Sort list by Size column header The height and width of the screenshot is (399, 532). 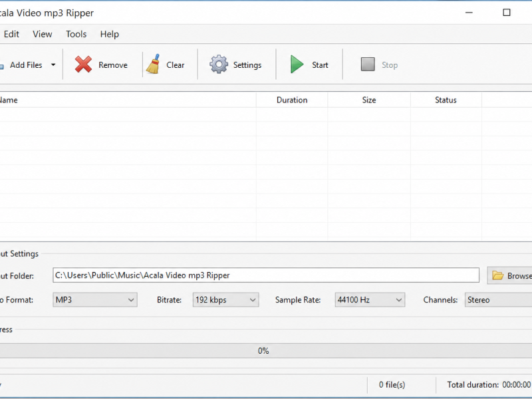[x=369, y=100]
